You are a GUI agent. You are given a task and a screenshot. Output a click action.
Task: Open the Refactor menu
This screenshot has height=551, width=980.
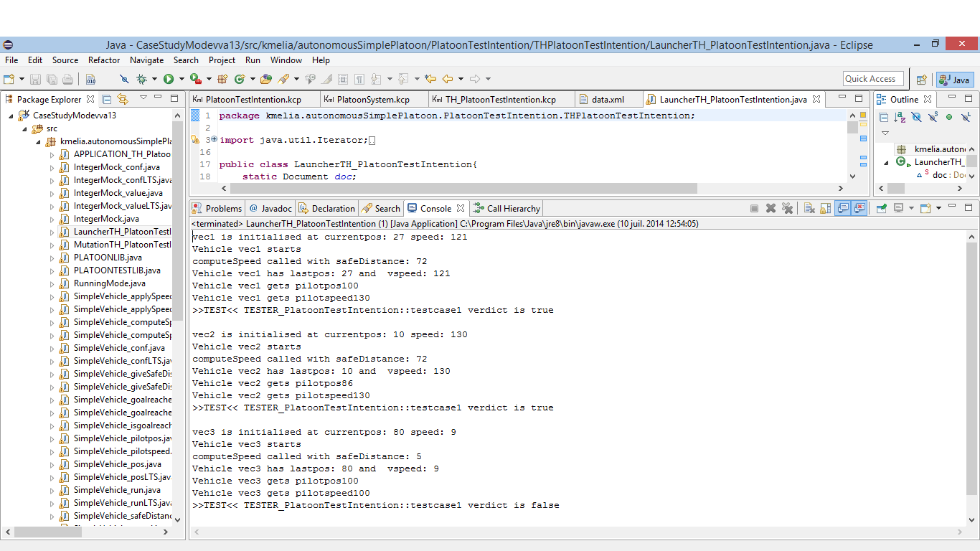click(x=104, y=60)
